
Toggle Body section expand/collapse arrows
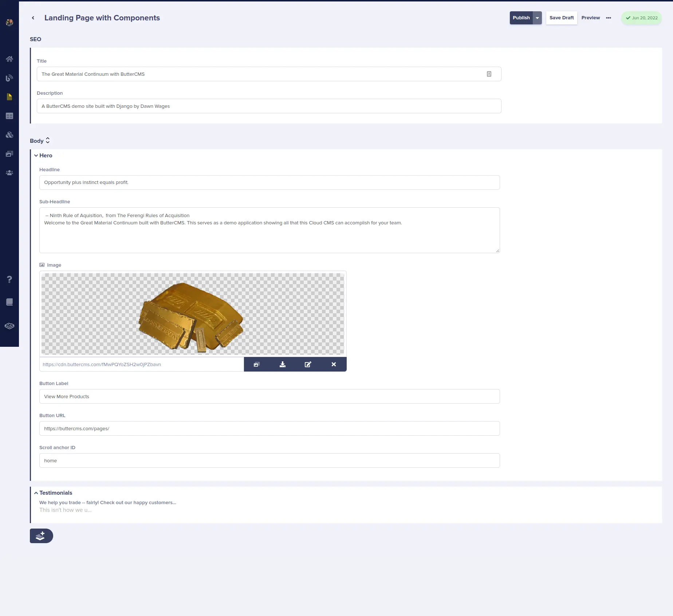pyautogui.click(x=48, y=141)
